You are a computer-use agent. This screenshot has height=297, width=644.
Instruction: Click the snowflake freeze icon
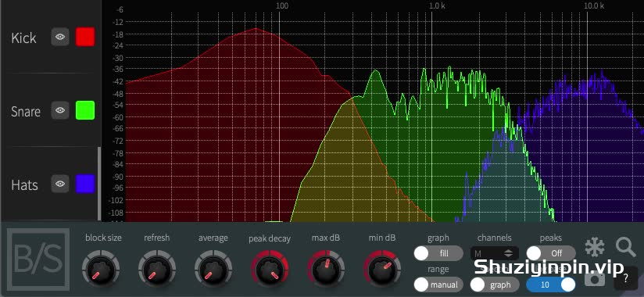(594, 248)
